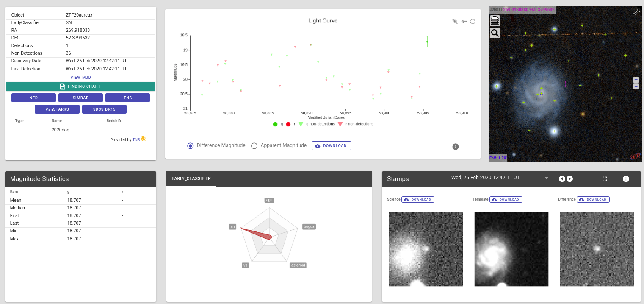Advance to the next stamp detection

click(570, 179)
